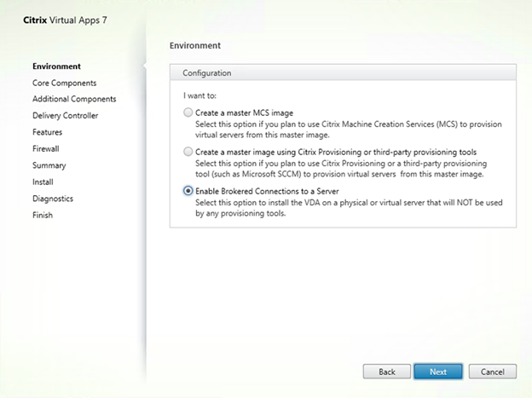Image resolution: width=532 pixels, height=398 pixels.
Task: Jump to Core Components step
Action: click(65, 84)
